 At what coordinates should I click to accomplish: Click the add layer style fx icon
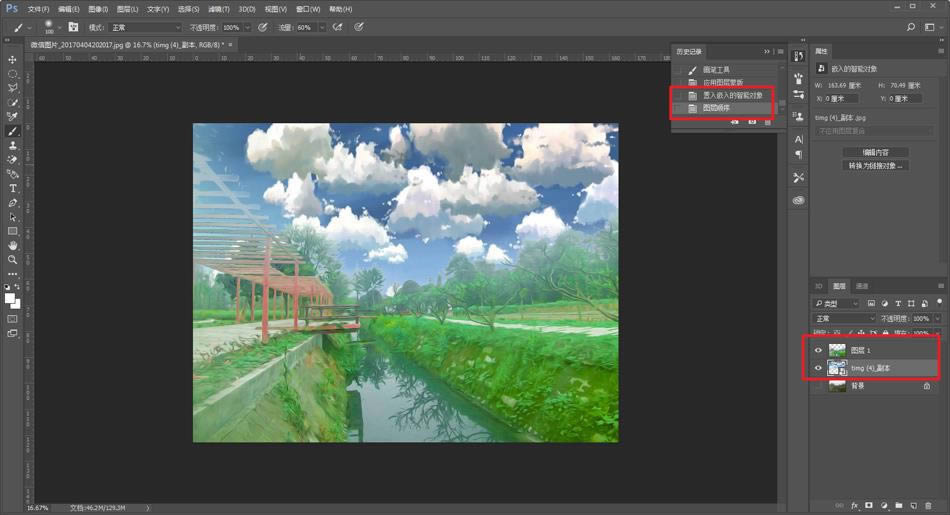[x=855, y=505]
